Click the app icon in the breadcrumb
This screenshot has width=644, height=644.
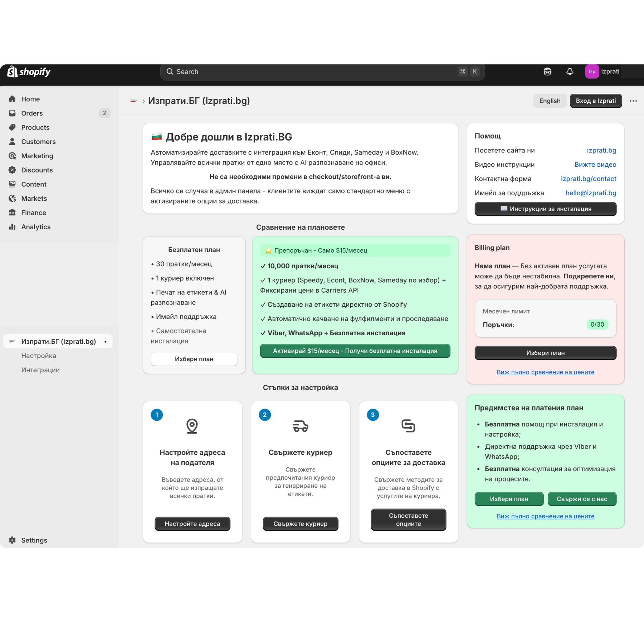134,101
